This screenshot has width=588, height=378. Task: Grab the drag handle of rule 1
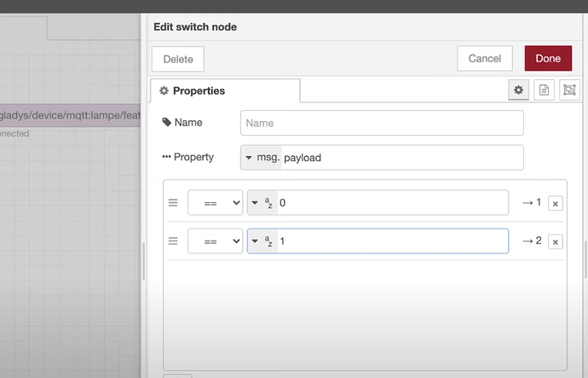173,203
